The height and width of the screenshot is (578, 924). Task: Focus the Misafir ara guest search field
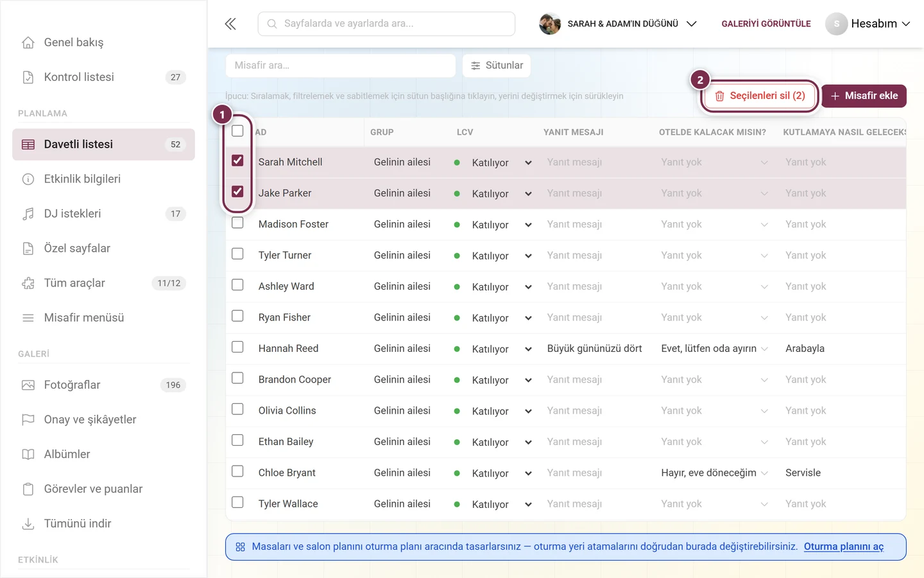pos(341,66)
